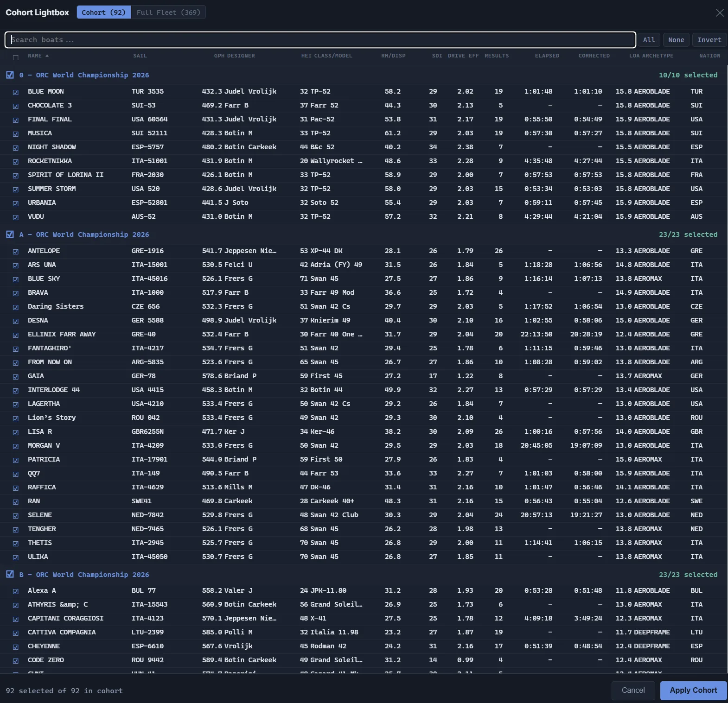The width and height of the screenshot is (728, 703).
Task: Select the Alexa A boat row
Action: pyautogui.click(x=364, y=590)
